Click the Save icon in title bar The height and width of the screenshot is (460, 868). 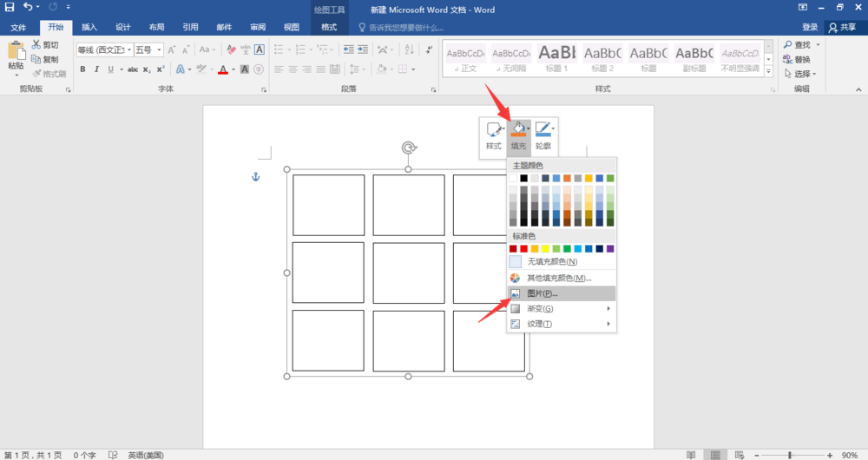pos(10,8)
